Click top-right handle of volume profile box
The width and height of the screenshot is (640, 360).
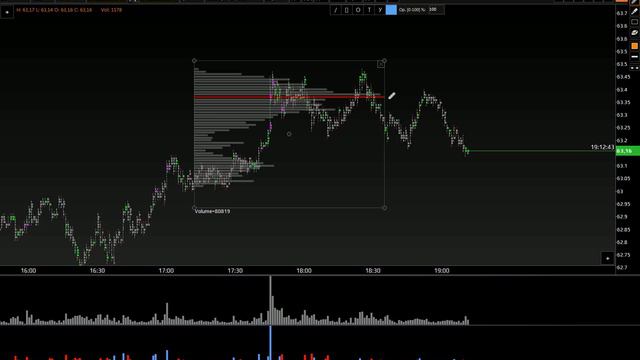(384, 61)
